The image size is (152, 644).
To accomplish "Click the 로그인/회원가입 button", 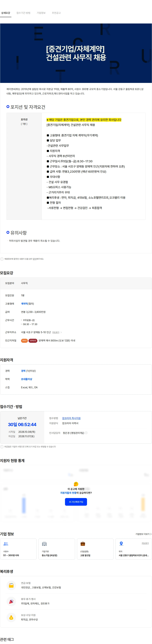I will click(76, 502).
